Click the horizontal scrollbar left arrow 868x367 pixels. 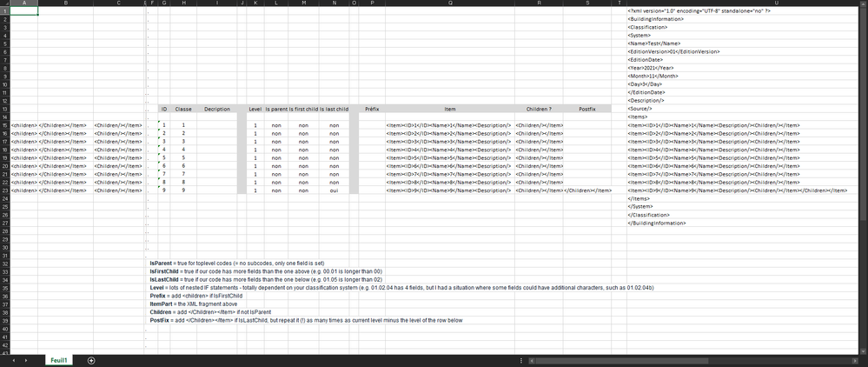click(x=532, y=360)
